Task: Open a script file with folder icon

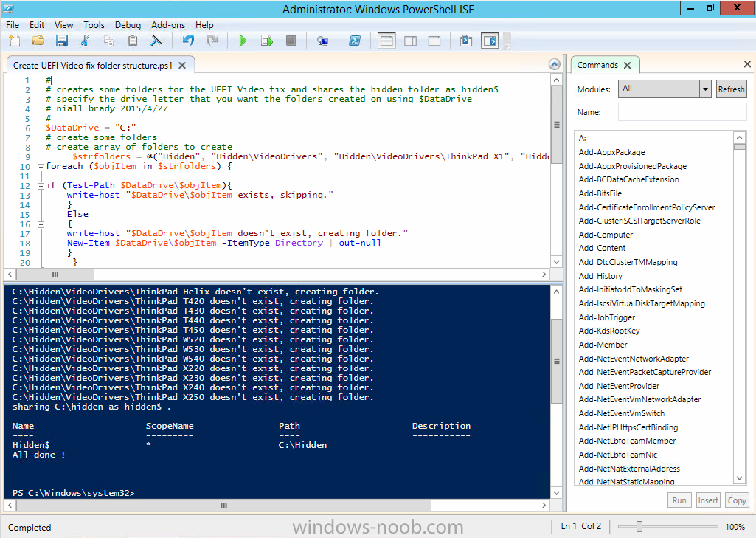Action: 38,41
